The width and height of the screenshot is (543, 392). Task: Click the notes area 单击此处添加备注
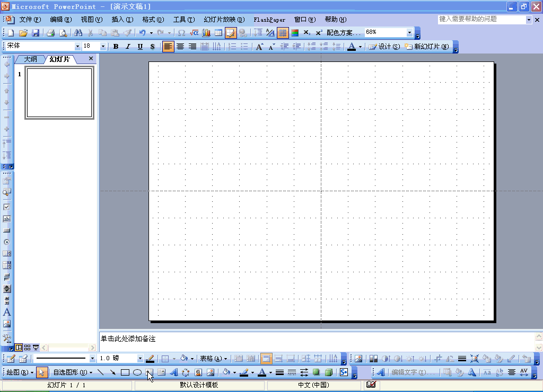pos(128,338)
